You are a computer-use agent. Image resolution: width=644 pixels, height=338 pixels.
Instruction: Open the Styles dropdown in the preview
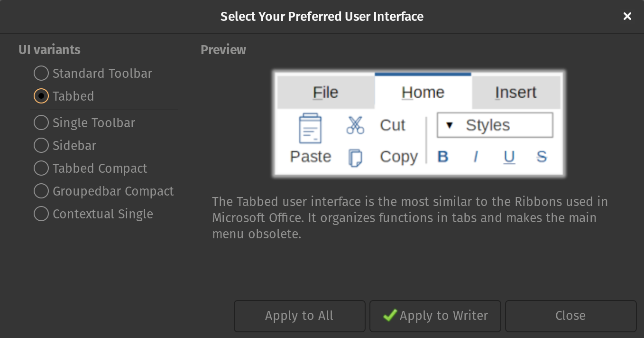pos(495,125)
